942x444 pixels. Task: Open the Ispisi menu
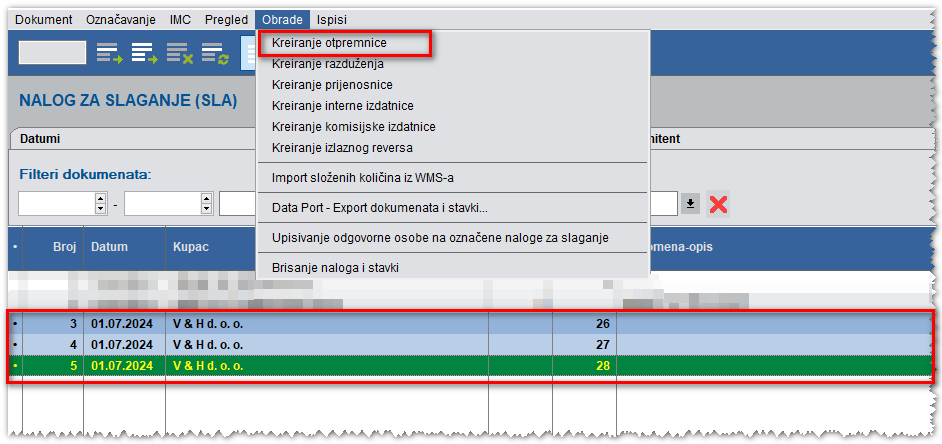[332, 19]
